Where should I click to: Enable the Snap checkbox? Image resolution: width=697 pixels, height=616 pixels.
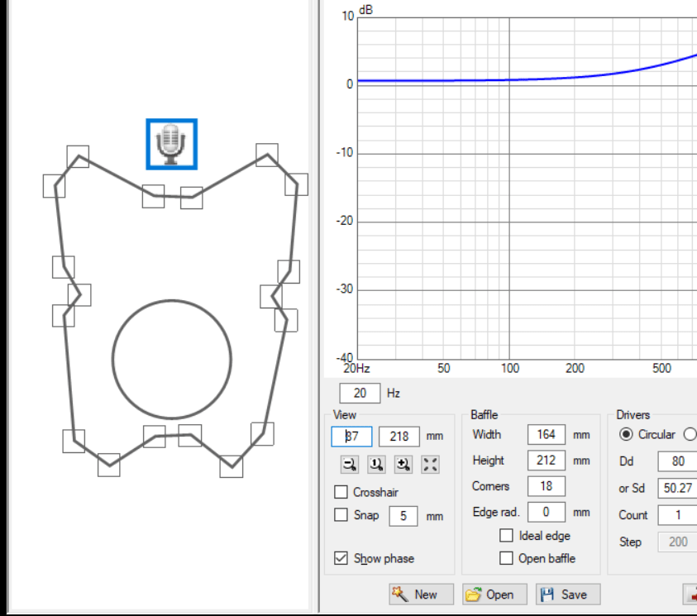[341, 514]
